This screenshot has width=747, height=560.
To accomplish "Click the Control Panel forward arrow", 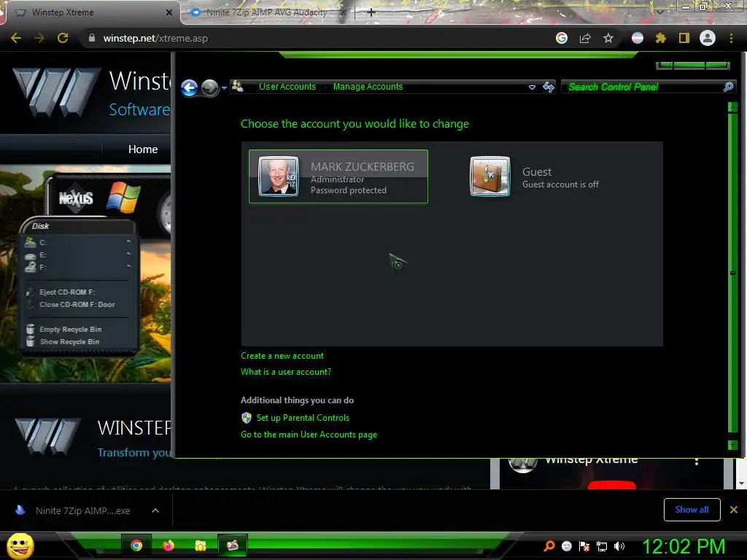I will click(209, 87).
